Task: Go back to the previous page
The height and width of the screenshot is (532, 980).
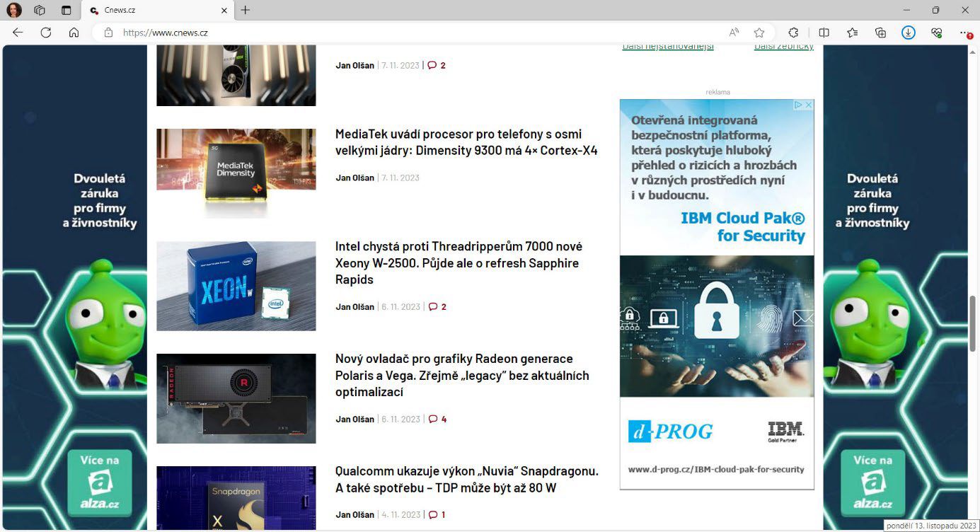Action: [18, 33]
